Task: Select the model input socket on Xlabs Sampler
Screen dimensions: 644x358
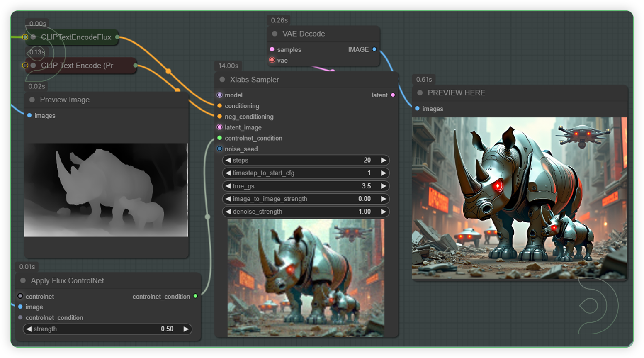Action: tap(219, 95)
